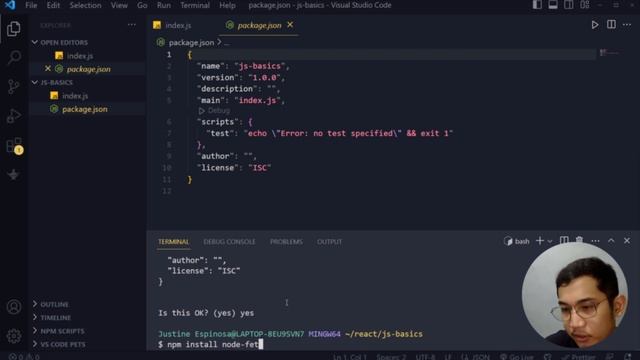Open index.js under JS-BASICS folder
The height and width of the screenshot is (360, 640).
point(75,96)
